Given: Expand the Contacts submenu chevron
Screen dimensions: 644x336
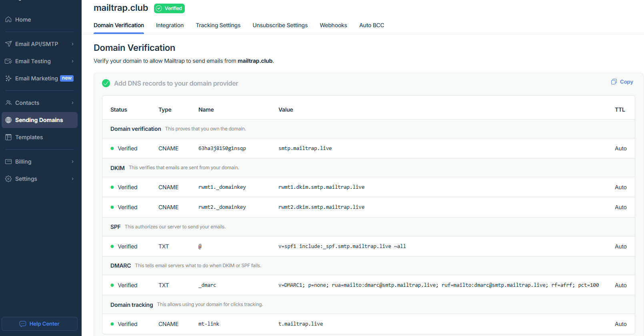Looking at the screenshot, I should 72,103.
